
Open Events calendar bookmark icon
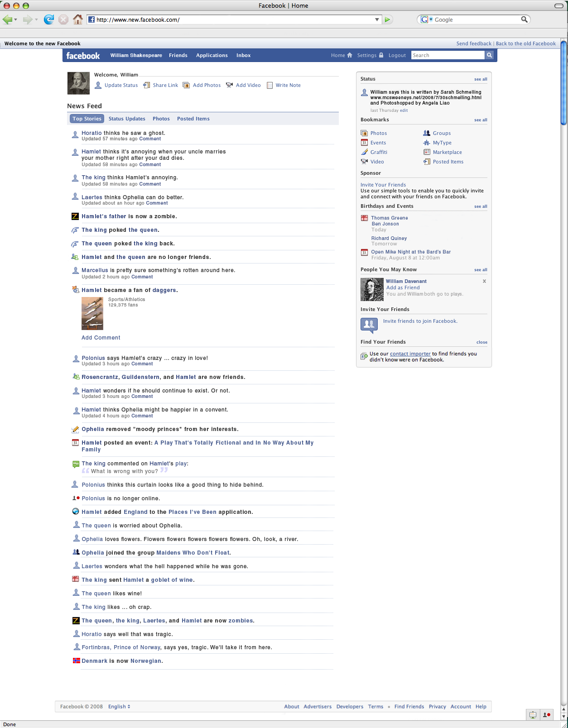coord(364,143)
